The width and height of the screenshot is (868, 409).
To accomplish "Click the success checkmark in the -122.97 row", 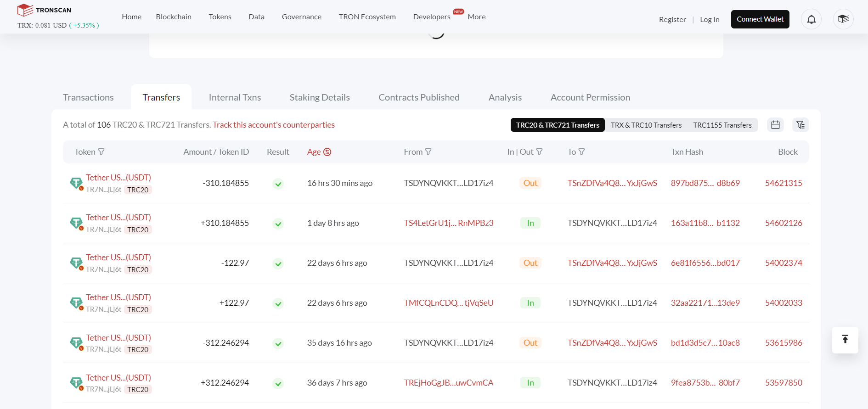I will [x=278, y=264].
